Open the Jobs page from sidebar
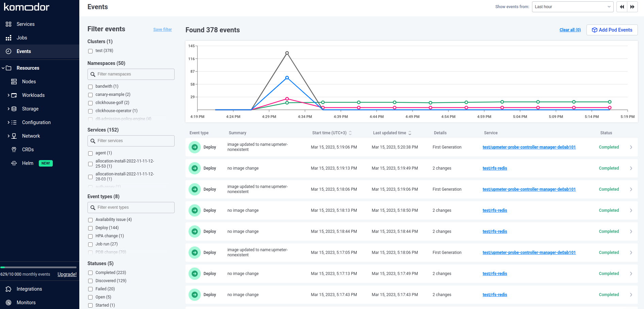644x309 pixels. (x=22, y=38)
